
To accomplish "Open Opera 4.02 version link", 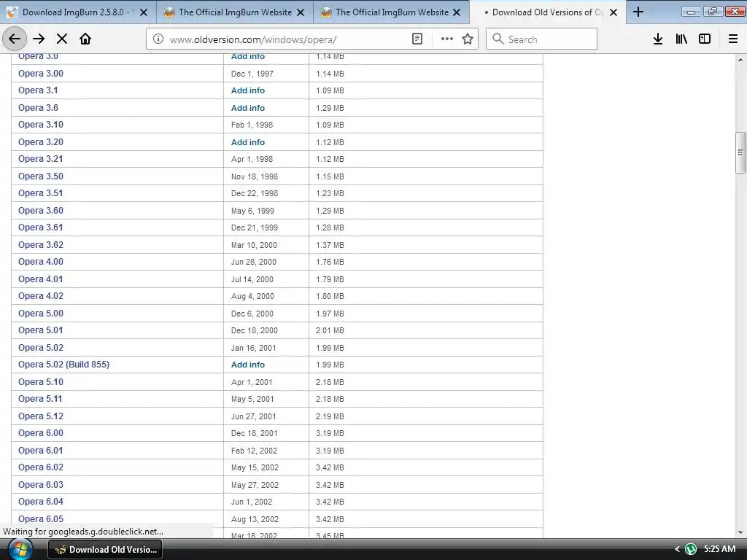I will [x=41, y=296].
